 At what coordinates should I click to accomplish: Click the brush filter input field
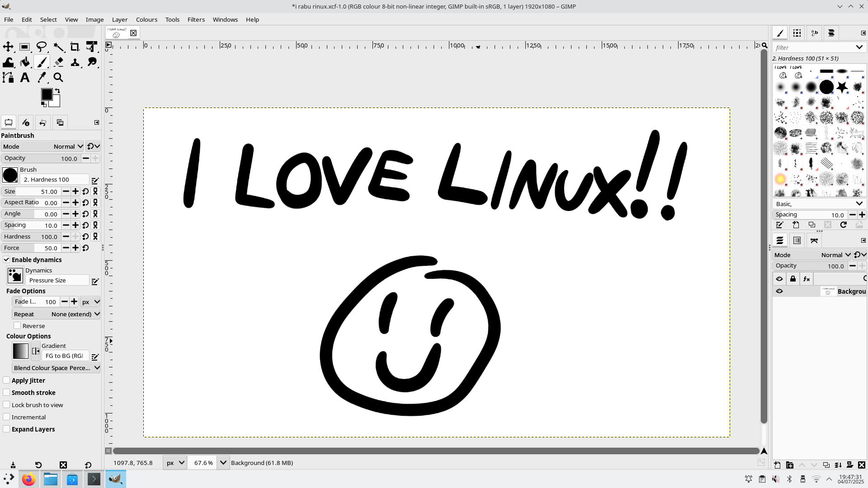[813, 47]
